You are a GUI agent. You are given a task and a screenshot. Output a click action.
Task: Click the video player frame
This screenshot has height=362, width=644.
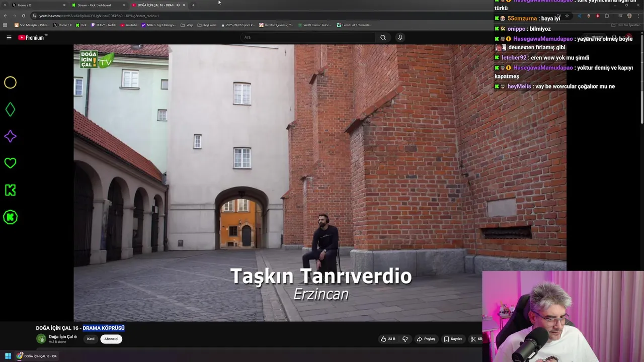[x=320, y=183]
